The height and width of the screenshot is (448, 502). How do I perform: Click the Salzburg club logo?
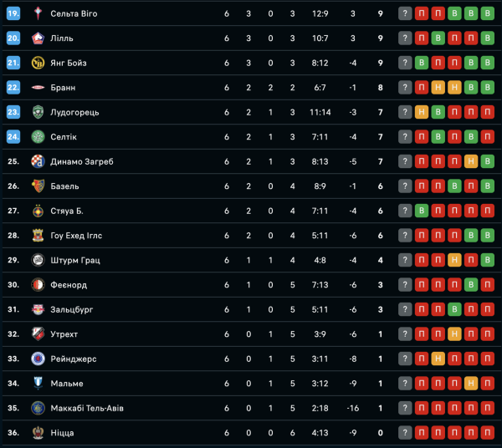[x=38, y=309]
